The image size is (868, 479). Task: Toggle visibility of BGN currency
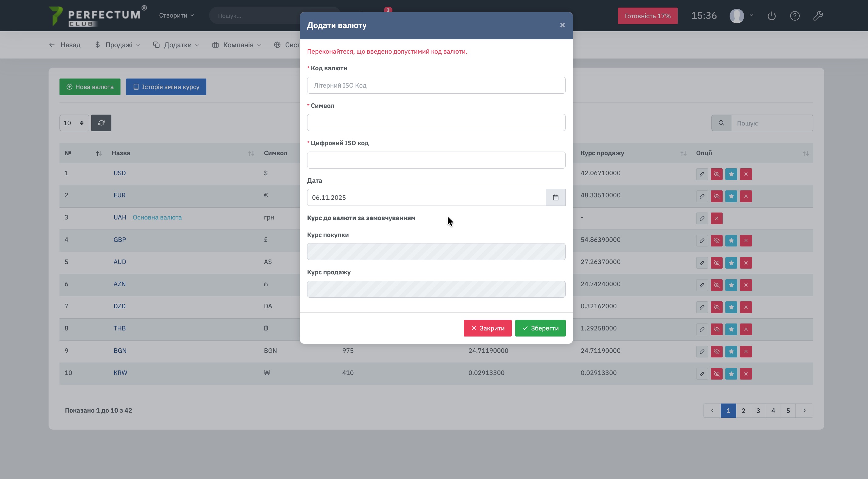coord(716,352)
